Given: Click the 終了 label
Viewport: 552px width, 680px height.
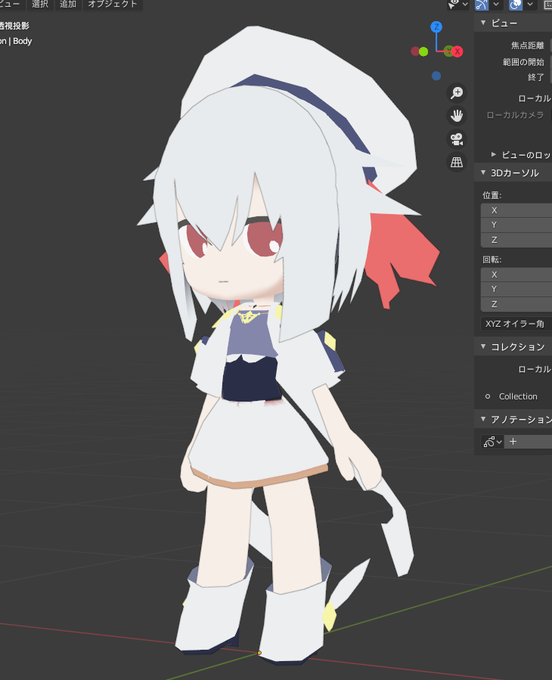Looking at the screenshot, I should [536, 77].
